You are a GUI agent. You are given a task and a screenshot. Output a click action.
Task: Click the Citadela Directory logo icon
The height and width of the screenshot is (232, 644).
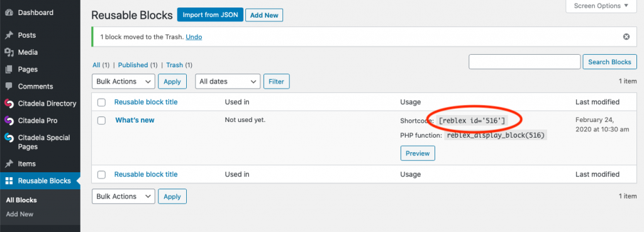tap(9, 104)
